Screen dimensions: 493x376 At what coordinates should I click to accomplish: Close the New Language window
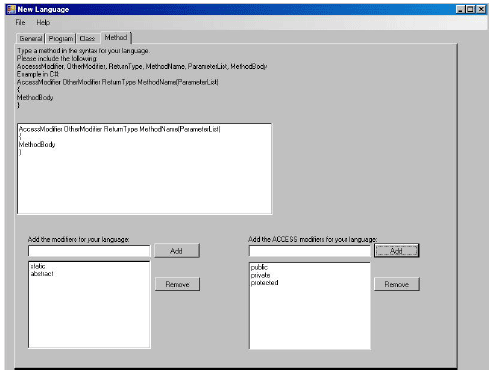(481, 9)
